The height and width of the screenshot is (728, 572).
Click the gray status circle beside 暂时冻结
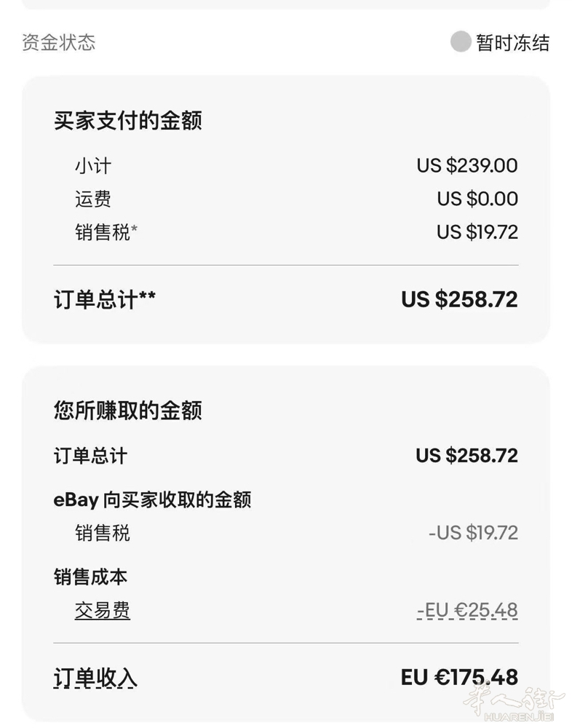[461, 41]
